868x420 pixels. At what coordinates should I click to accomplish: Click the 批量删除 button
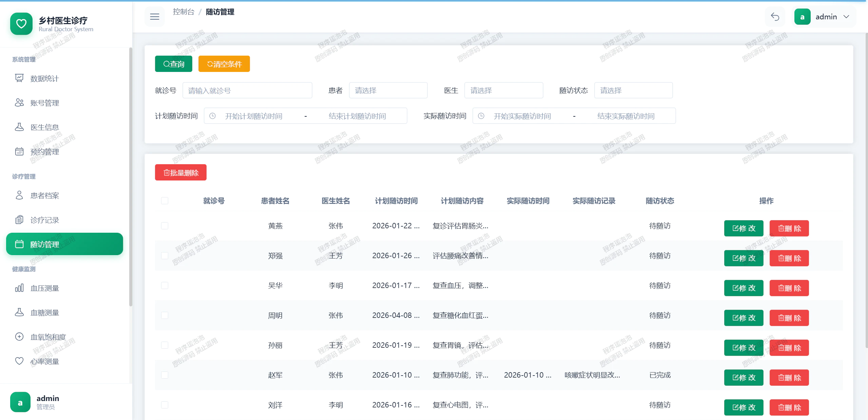click(x=181, y=172)
